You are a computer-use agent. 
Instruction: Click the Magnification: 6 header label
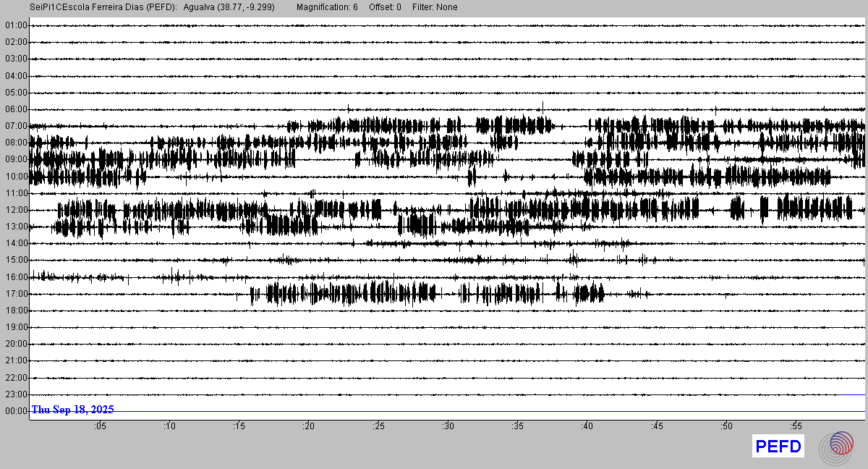point(327,7)
